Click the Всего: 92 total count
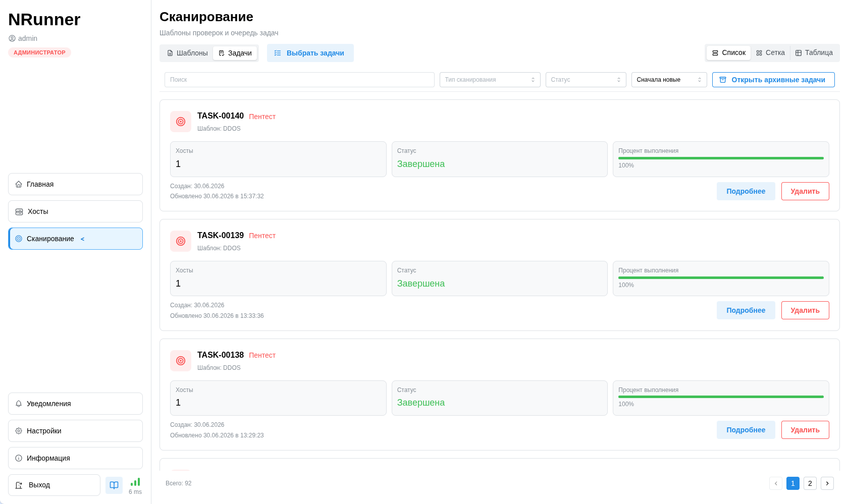848x504 pixels. pos(179,483)
